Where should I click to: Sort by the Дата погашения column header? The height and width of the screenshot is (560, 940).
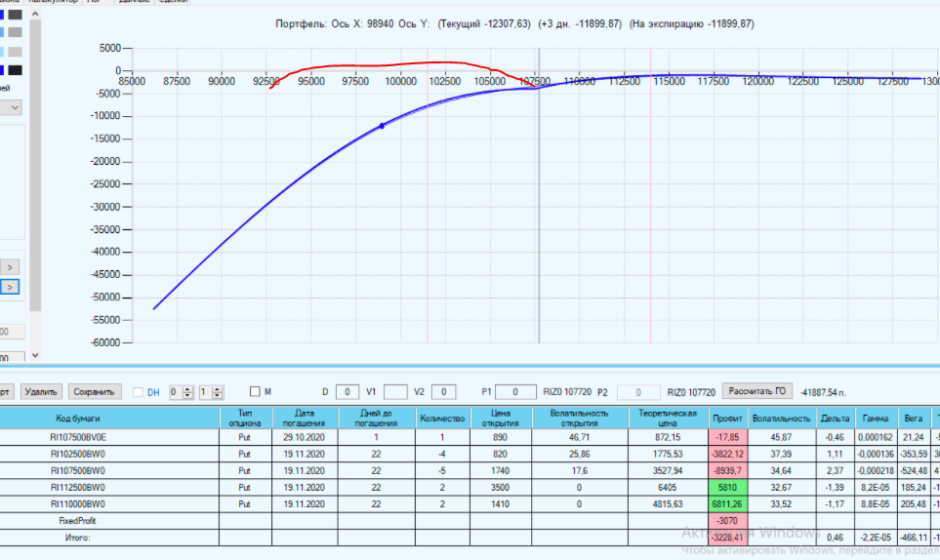tap(305, 419)
